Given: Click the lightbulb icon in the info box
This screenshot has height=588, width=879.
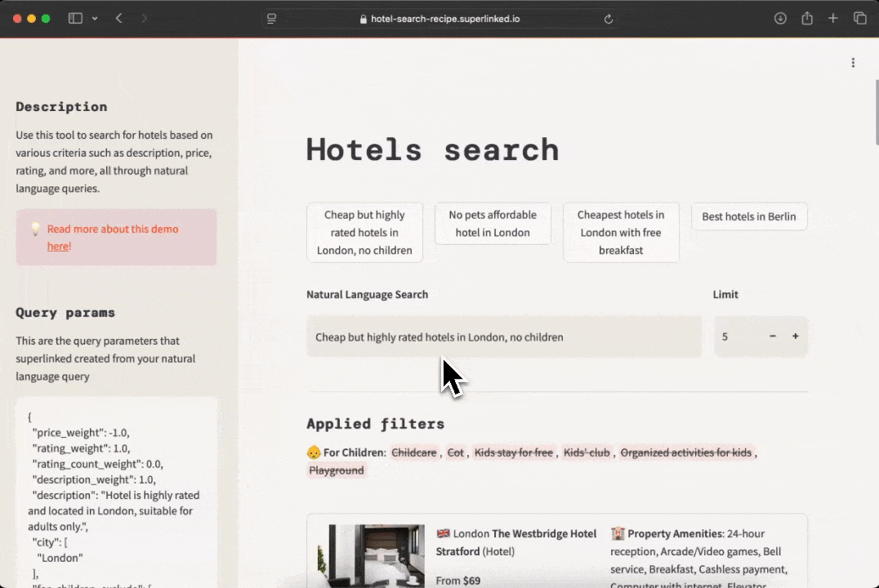Looking at the screenshot, I should pos(35,229).
